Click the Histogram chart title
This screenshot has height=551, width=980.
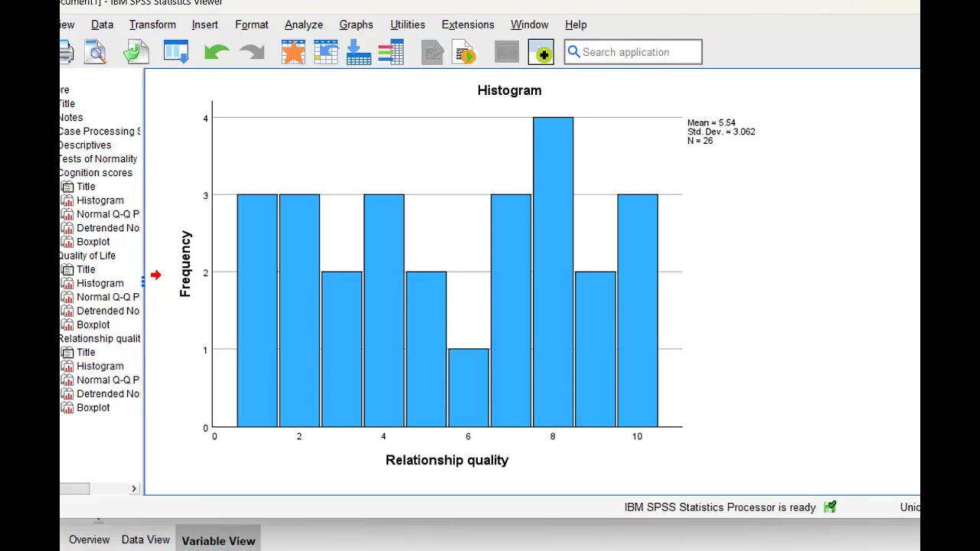tap(509, 90)
